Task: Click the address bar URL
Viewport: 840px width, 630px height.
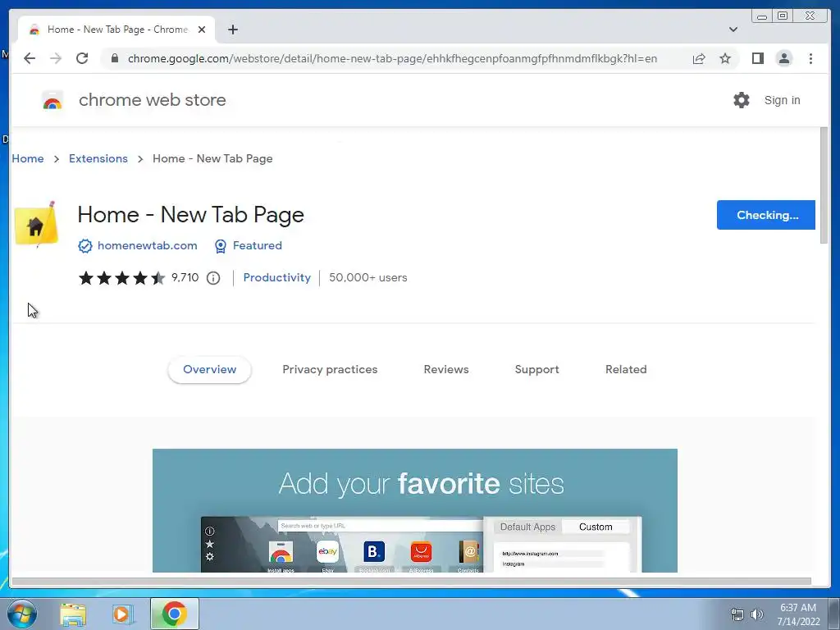Action: (392, 58)
